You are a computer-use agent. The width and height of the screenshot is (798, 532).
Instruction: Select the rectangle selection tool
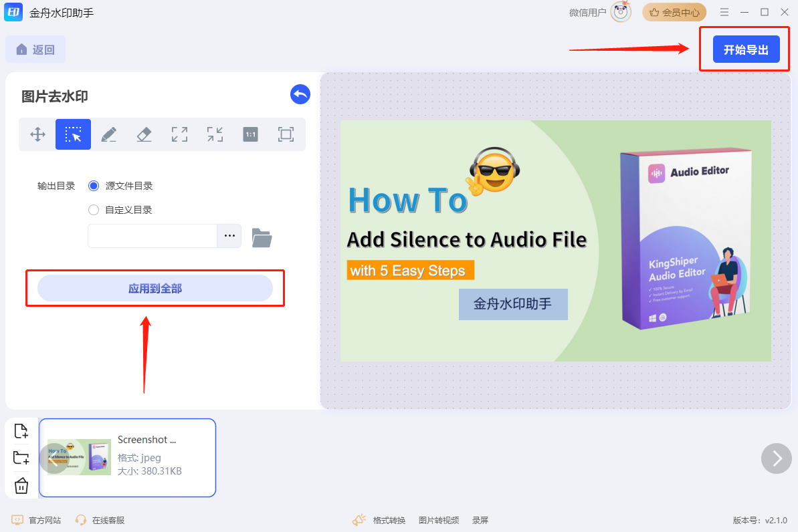click(74, 134)
